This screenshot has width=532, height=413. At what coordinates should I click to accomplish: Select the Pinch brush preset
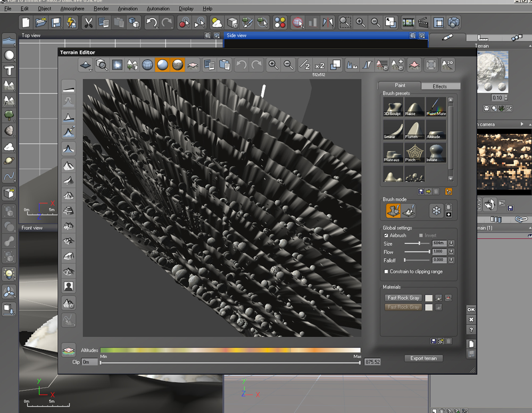pos(414,152)
